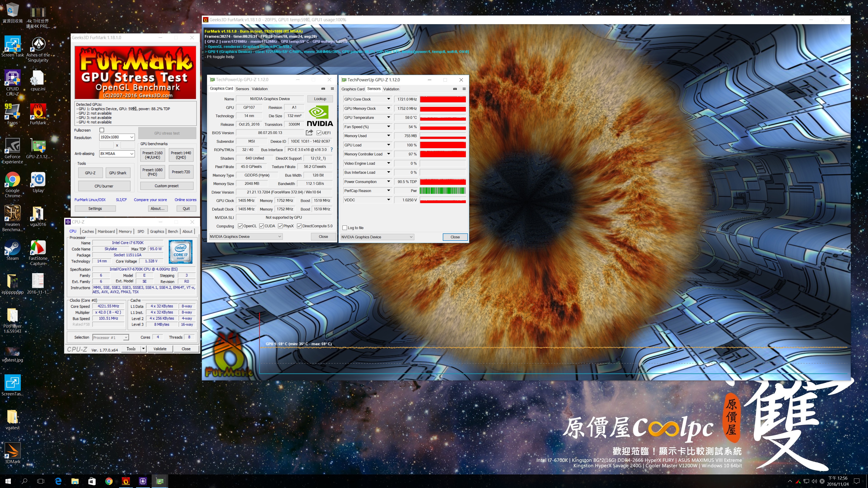Open the Heaven Benchmark desktop icon
Viewport: 868px width, 488px height.
pos(12,218)
